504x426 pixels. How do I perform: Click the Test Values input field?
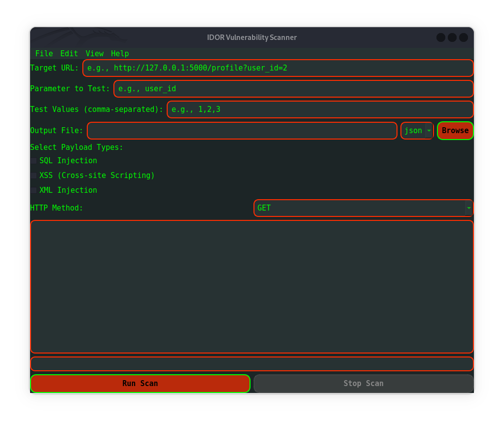320,109
